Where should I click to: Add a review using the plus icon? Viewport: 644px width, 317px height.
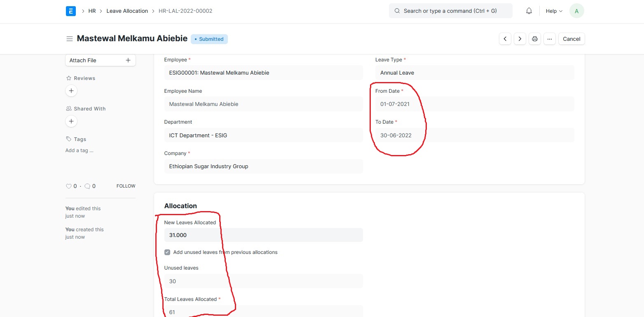tap(71, 91)
